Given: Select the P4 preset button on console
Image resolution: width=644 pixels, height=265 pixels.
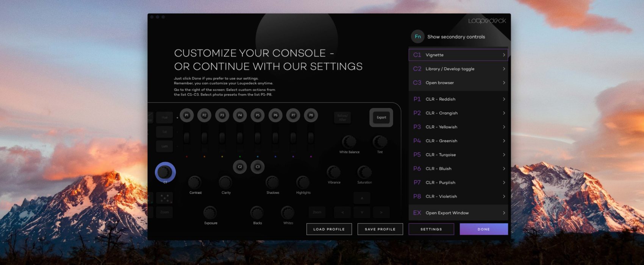Looking at the screenshot, I should tap(240, 115).
